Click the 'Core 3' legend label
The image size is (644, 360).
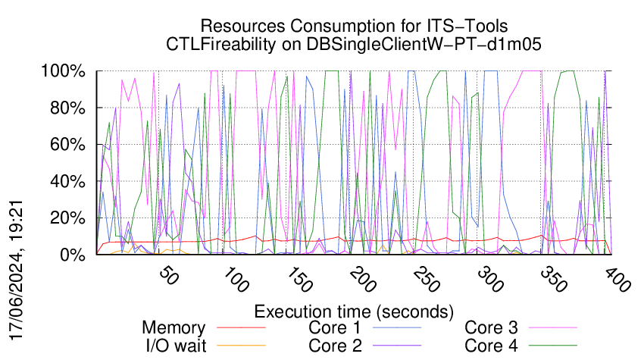tap(491, 327)
